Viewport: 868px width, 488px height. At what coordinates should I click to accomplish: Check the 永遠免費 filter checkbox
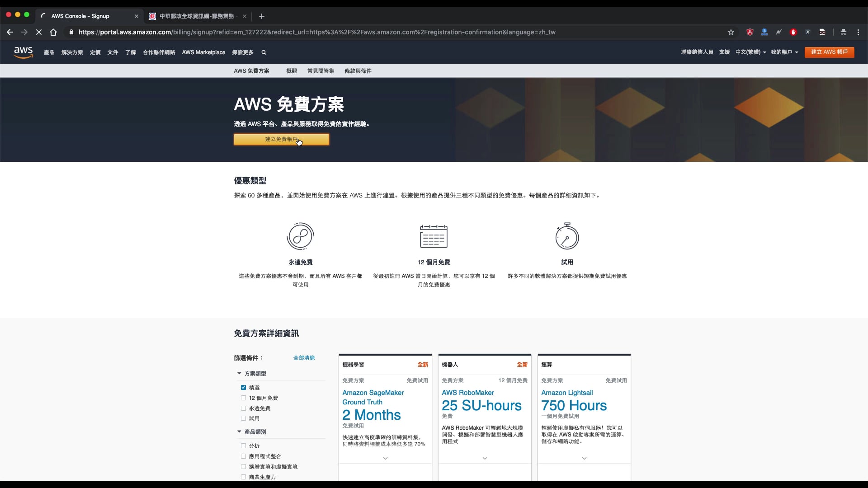point(243,408)
